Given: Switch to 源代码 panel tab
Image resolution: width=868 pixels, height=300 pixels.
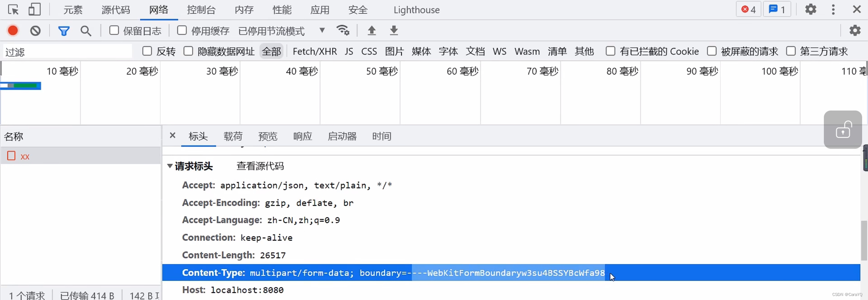Looking at the screenshot, I should point(116,10).
